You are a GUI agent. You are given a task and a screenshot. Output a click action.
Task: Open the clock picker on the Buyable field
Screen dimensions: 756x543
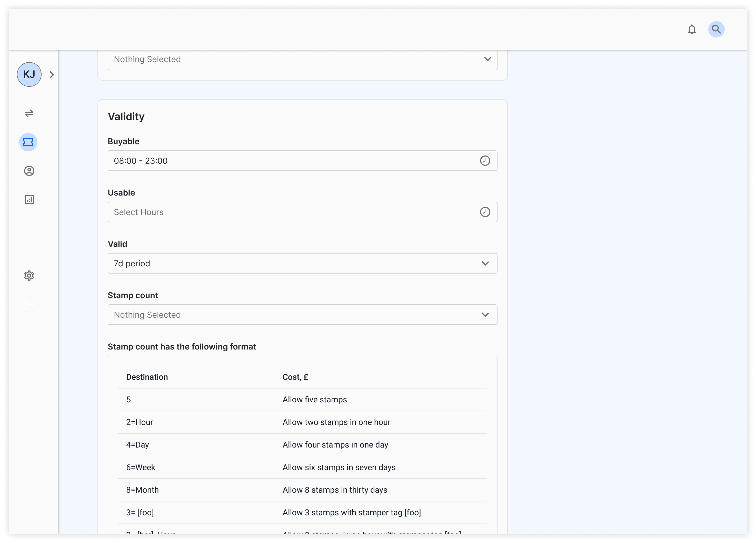click(x=485, y=161)
